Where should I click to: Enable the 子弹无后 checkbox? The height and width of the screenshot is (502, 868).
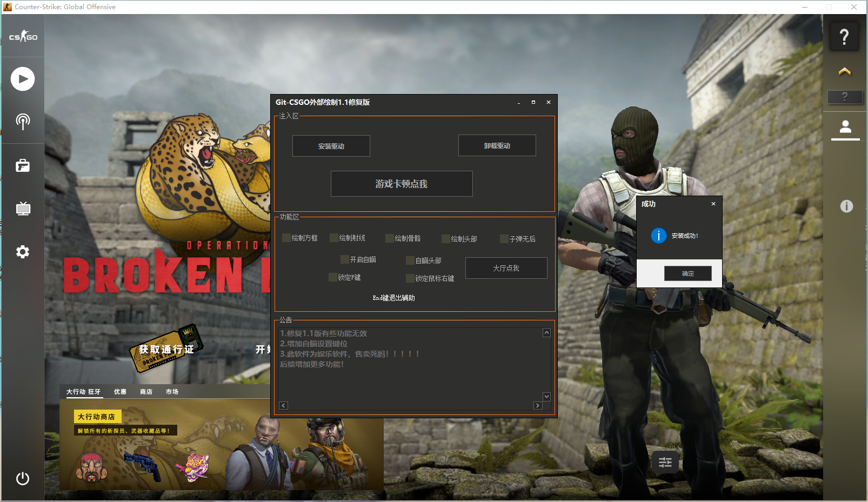pyautogui.click(x=505, y=238)
